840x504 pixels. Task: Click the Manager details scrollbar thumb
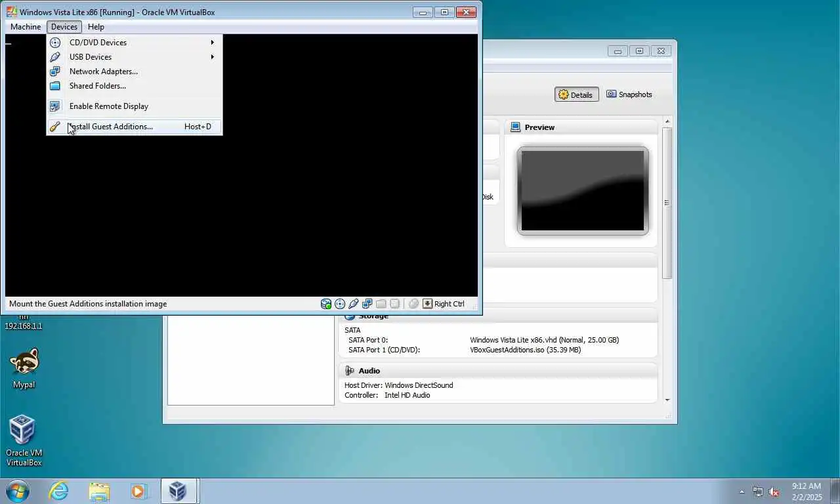(667, 203)
